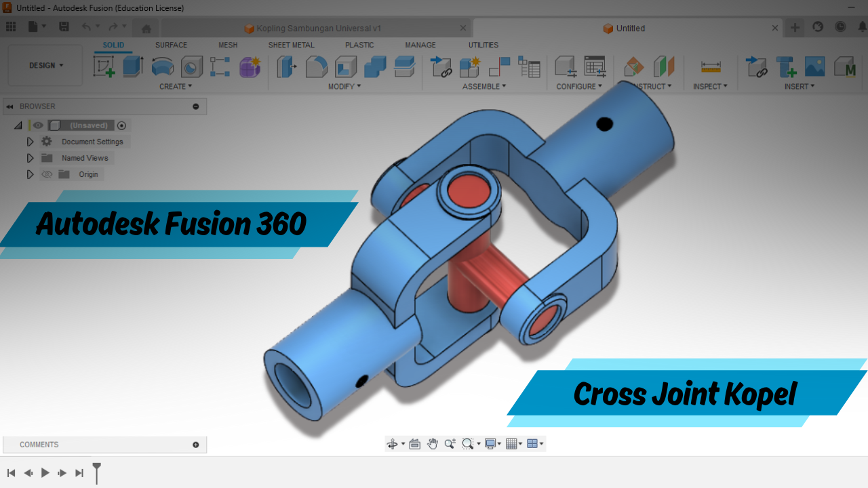This screenshot has height=488, width=868.
Task: Select the Create Form tool
Action: (250, 66)
